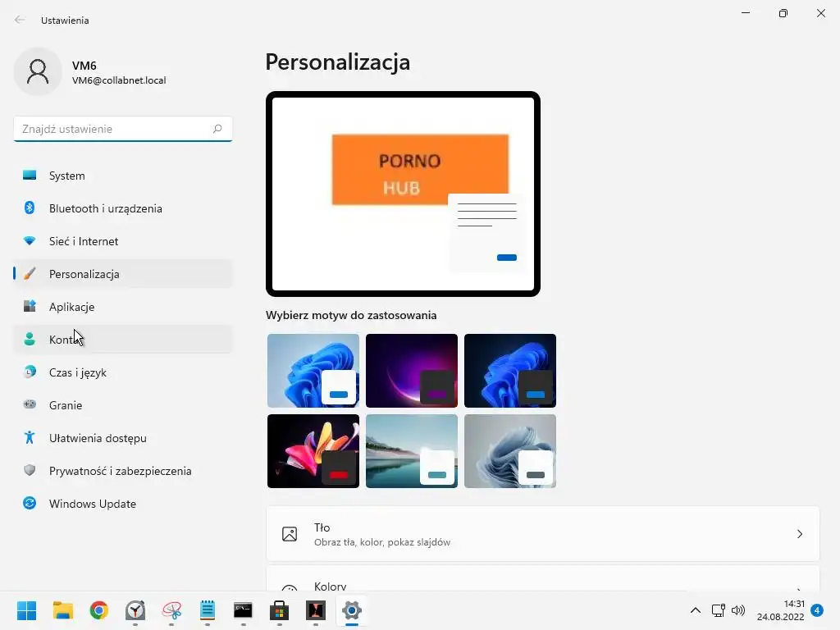Open the hourglass app taskbar icon
The width and height of the screenshot is (840, 630).
click(x=316, y=610)
